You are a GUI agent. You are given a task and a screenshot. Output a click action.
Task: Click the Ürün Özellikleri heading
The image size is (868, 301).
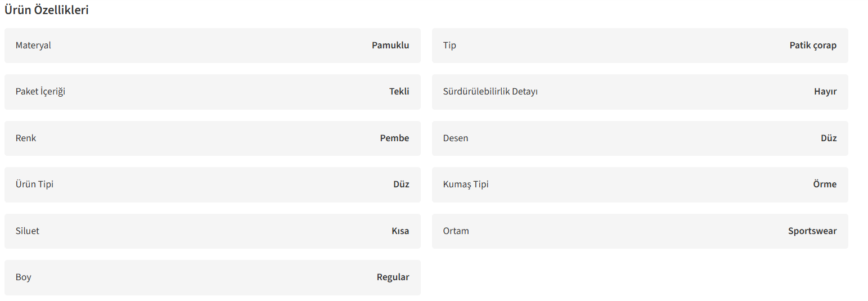(46, 10)
